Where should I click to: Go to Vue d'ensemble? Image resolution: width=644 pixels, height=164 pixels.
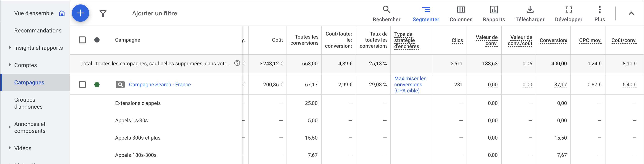click(34, 13)
